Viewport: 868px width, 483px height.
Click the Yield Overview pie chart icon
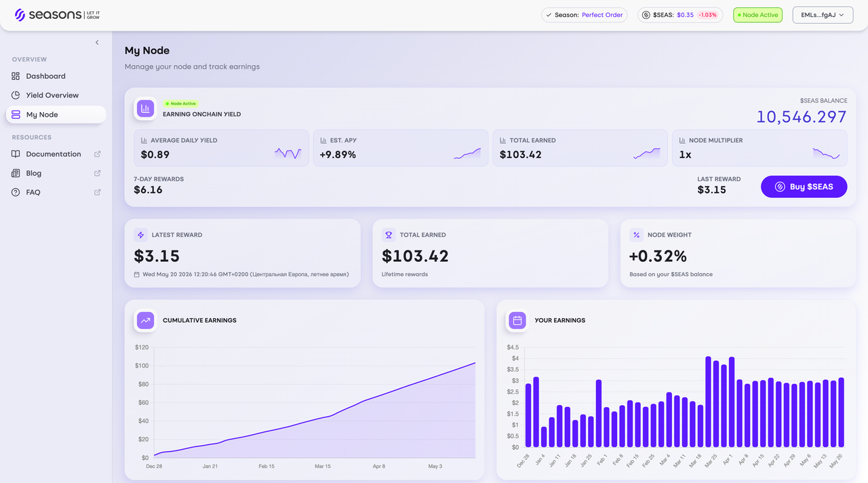pos(16,95)
